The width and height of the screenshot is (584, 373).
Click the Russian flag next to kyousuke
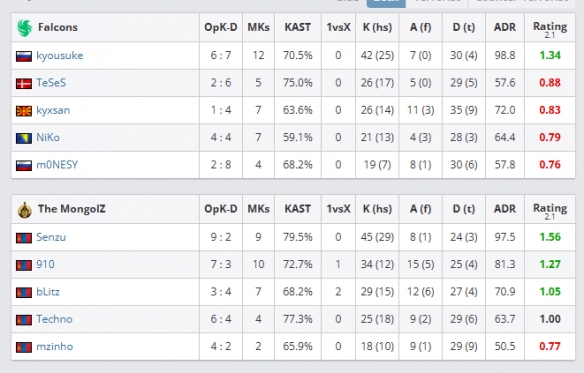(24, 56)
